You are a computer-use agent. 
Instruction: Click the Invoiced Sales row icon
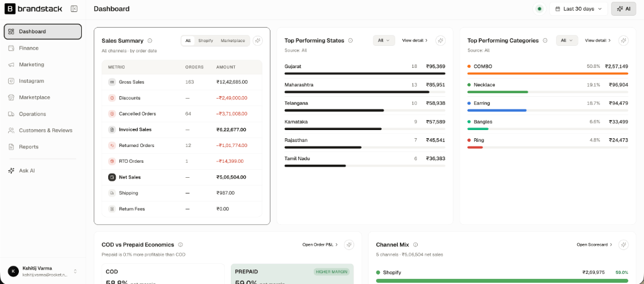tap(112, 129)
